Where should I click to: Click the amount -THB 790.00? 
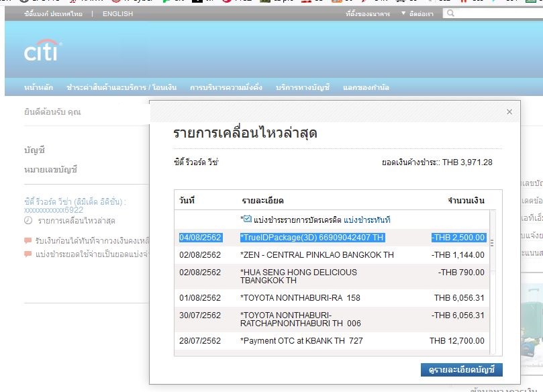pyautogui.click(x=461, y=272)
